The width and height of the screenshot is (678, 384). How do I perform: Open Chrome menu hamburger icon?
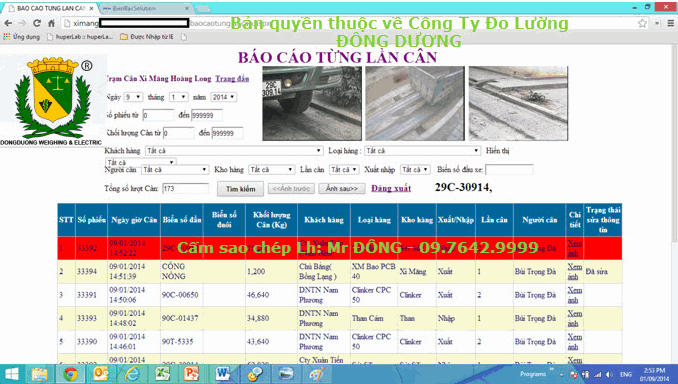pos(670,23)
